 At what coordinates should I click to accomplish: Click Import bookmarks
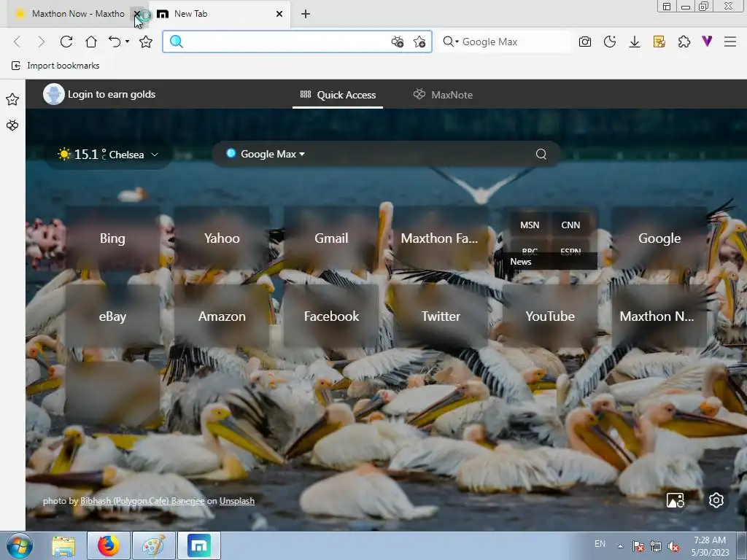point(55,66)
